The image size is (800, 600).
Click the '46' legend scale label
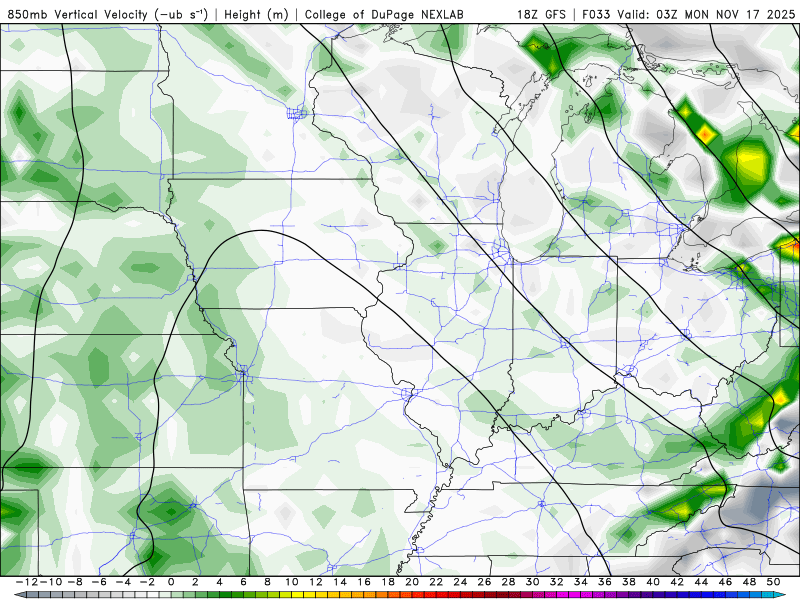[726, 582]
